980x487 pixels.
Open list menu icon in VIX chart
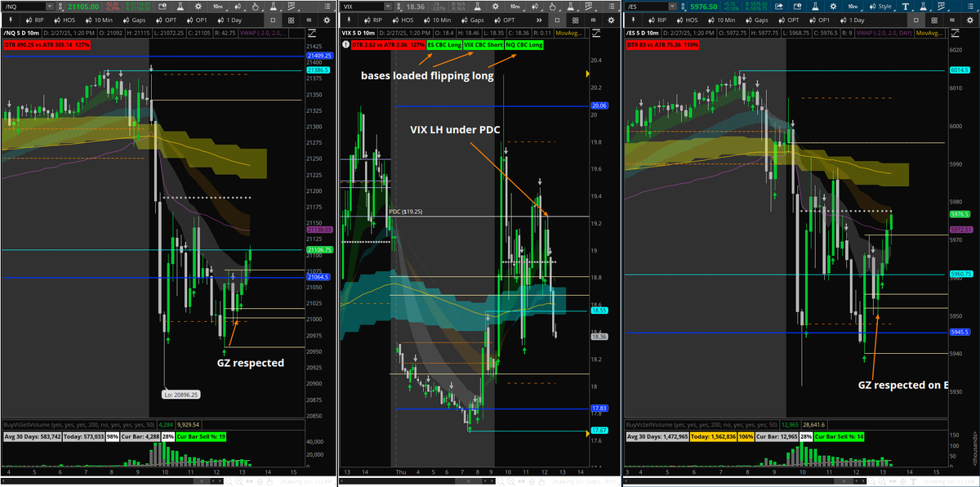(x=612, y=7)
